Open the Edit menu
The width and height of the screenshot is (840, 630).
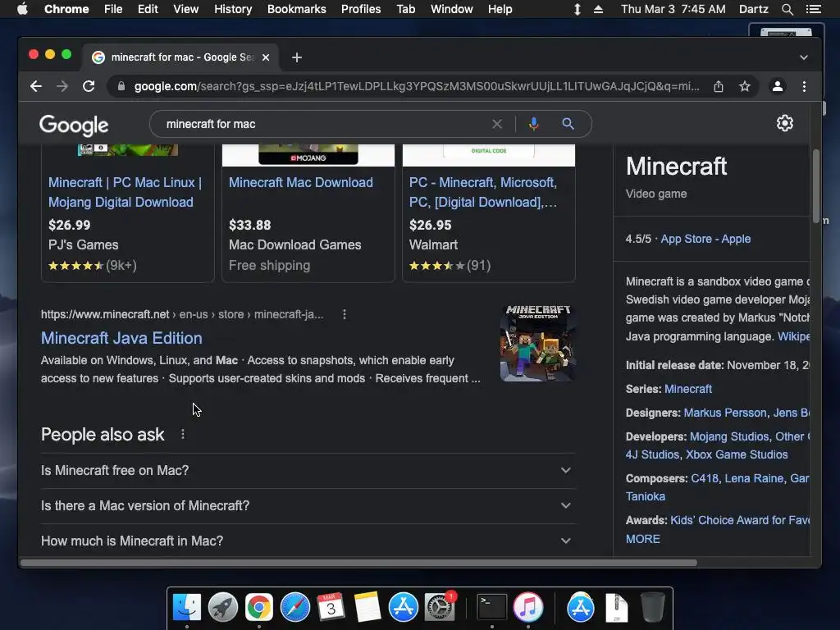(x=148, y=9)
